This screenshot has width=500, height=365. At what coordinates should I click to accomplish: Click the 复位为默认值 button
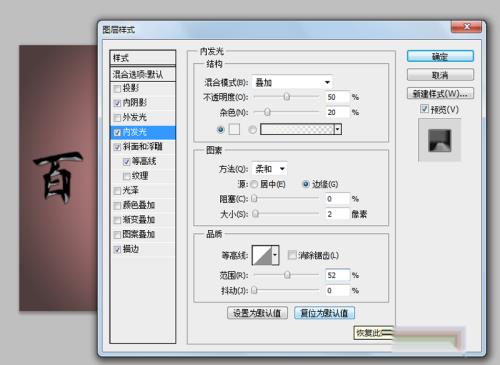[324, 313]
